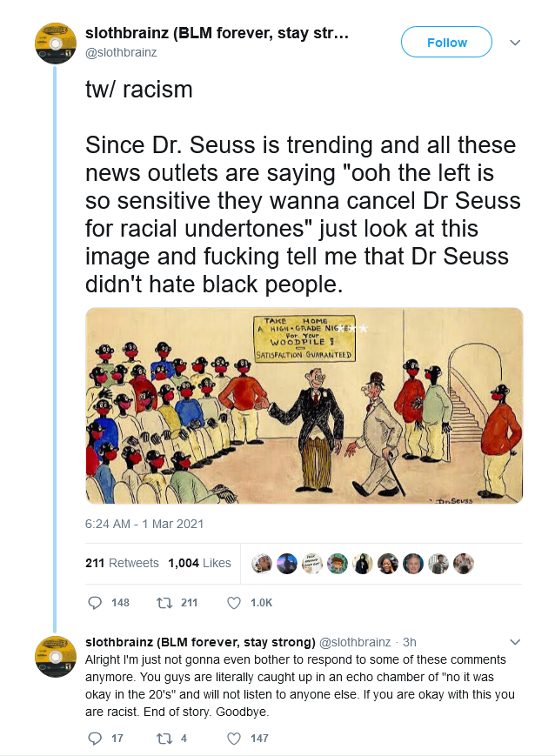Click the retweet icon showing 211
555x756 pixels.
coord(165,603)
